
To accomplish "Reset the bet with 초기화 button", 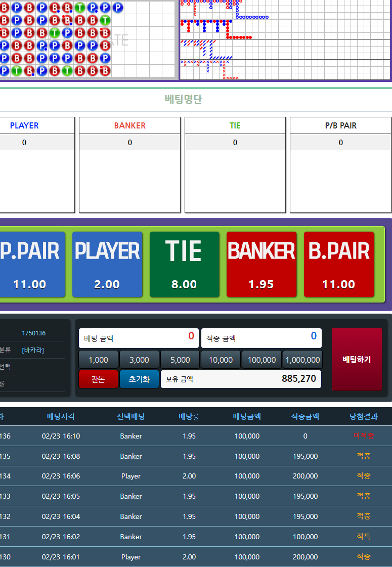I will pos(139,379).
